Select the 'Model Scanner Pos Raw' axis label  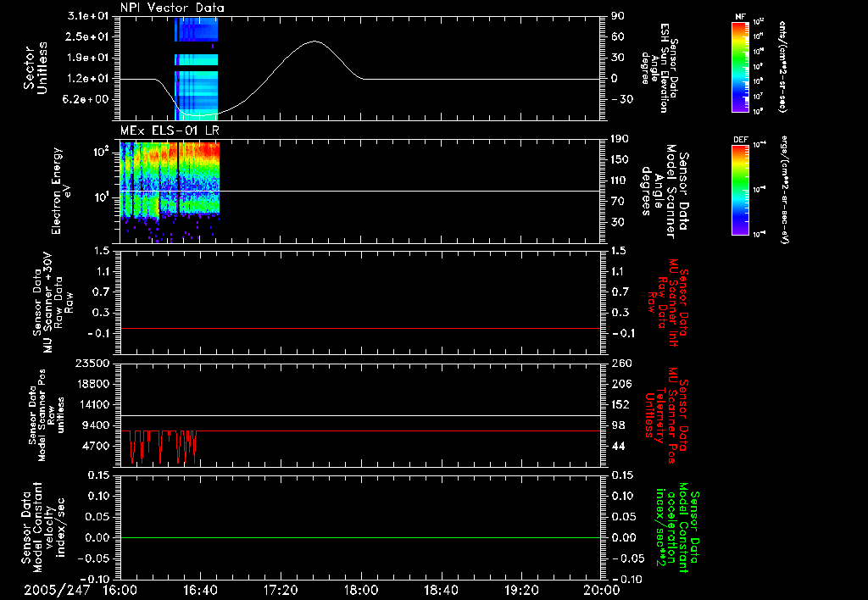(46, 415)
